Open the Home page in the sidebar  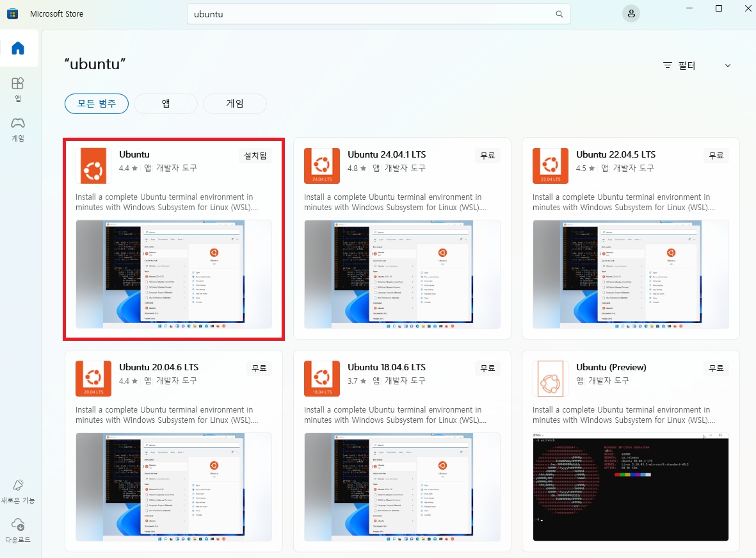point(19,48)
